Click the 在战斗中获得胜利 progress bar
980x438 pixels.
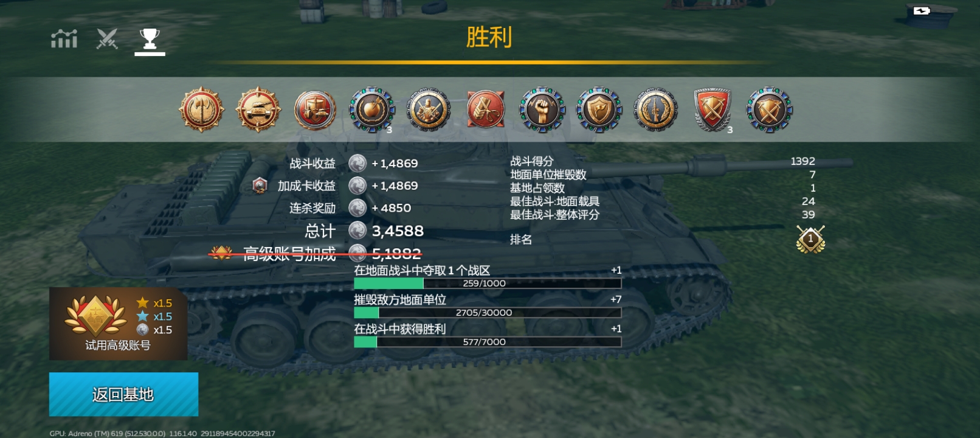click(488, 342)
